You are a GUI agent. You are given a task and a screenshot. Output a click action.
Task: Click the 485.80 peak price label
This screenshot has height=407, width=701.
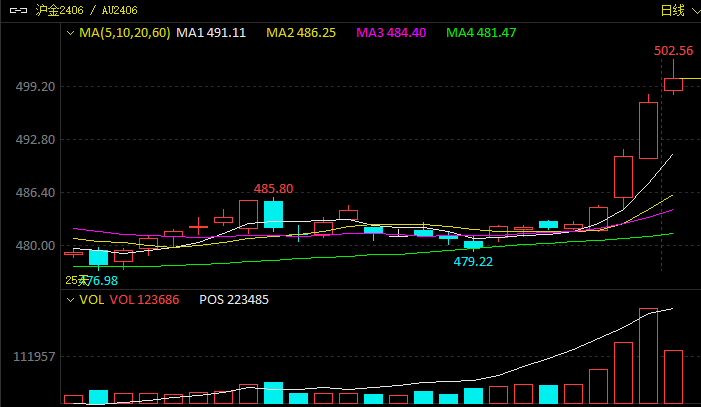274,189
